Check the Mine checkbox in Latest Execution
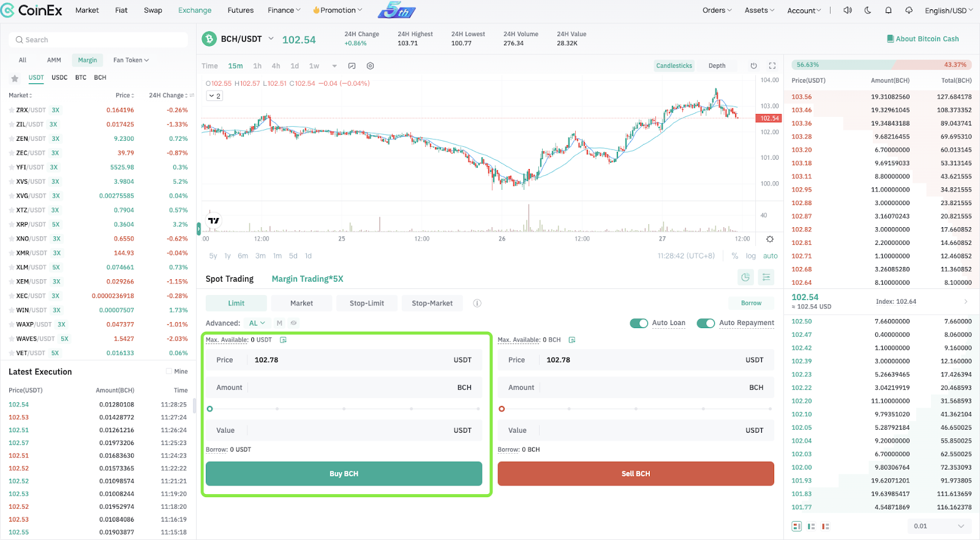The width and height of the screenshot is (980, 540). pyautogui.click(x=169, y=372)
